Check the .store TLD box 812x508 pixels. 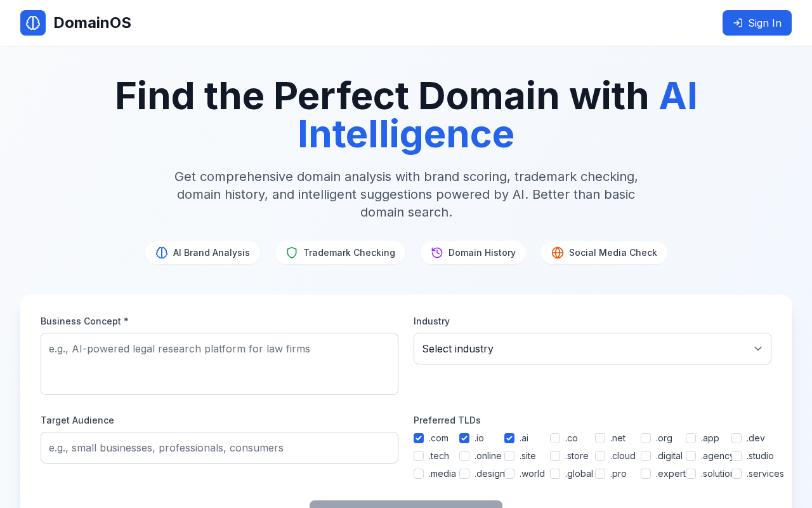[x=555, y=456]
